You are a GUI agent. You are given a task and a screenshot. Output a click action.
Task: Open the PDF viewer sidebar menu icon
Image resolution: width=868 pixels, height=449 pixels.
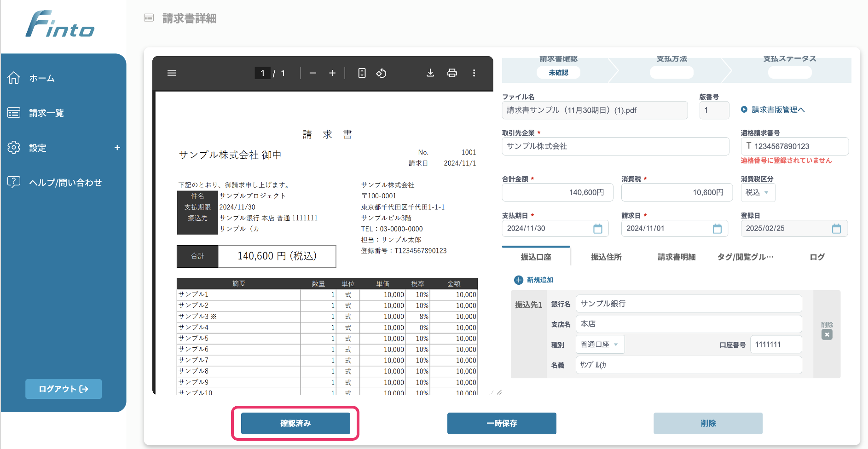(172, 73)
